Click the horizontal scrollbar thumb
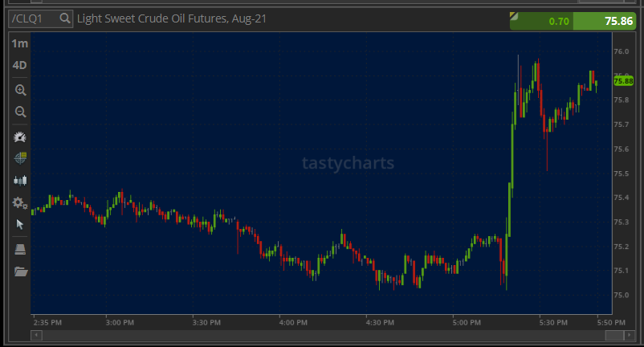Viewport: 644px width, 347px height. click(613, 335)
